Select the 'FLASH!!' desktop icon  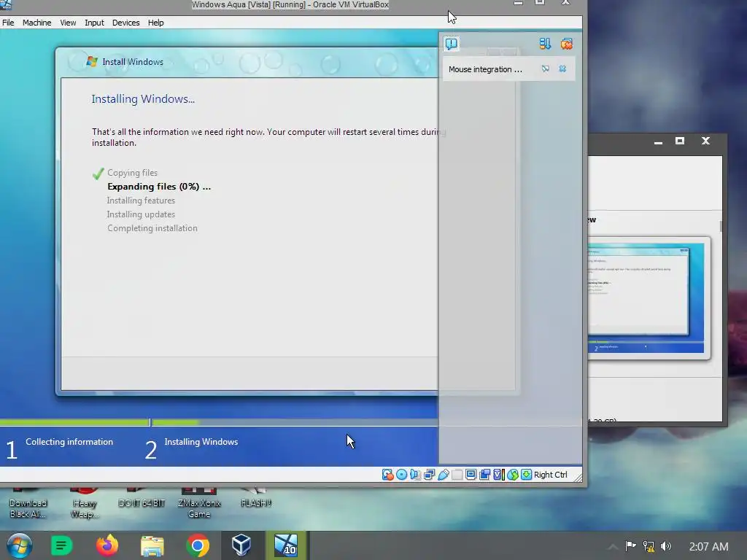coord(256,498)
